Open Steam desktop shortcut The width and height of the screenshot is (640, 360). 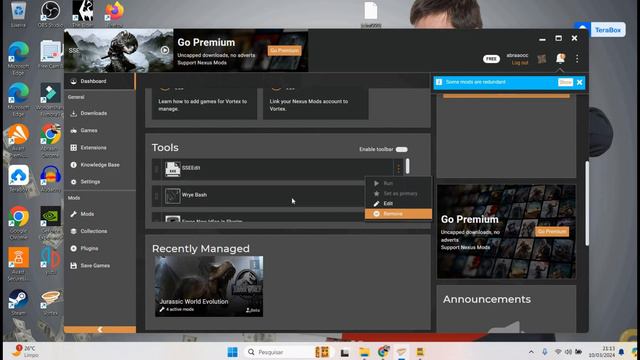coord(18,302)
